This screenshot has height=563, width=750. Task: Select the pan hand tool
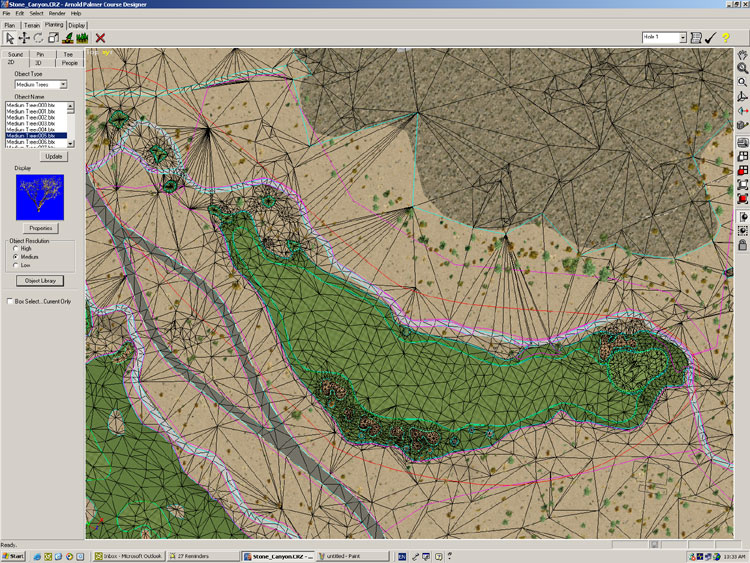pyautogui.click(x=742, y=55)
